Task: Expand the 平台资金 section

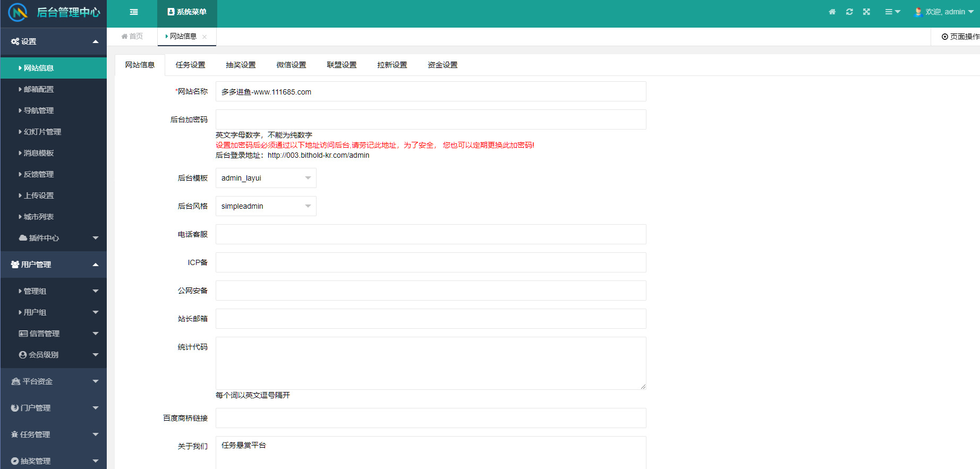Action: 53,381
